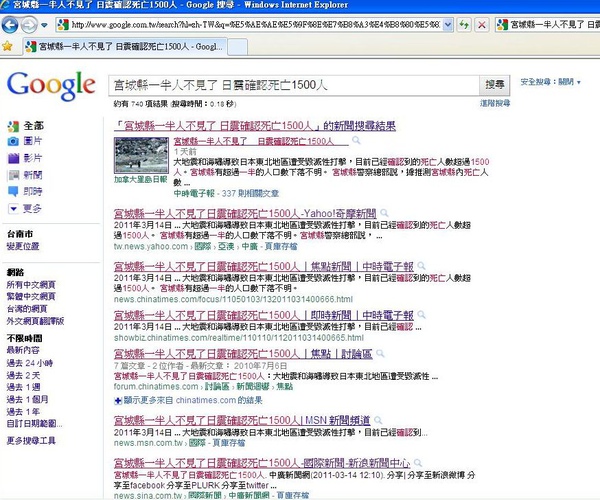The width and height of the screenshot is (600, 500).
Task: Click the 變更位置 change location link
Action: (23, 246)
